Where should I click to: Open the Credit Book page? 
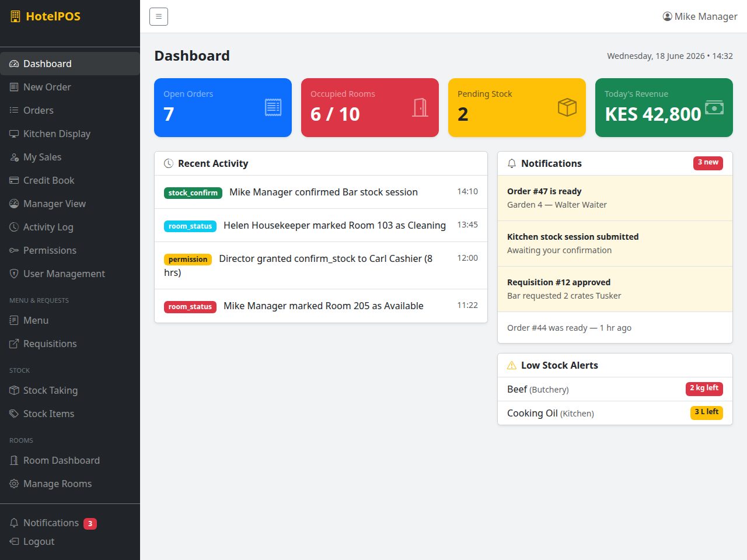coord(70,180)
